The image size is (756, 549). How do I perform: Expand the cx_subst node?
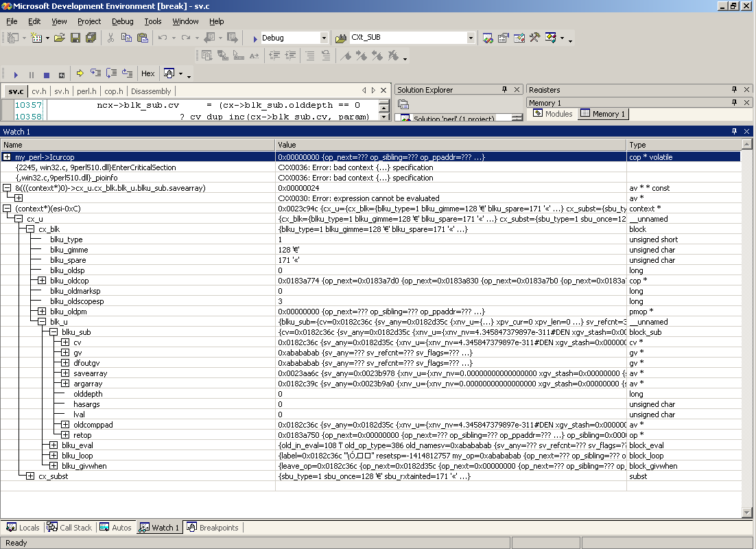pyautogui.click(x=30, y=476)
